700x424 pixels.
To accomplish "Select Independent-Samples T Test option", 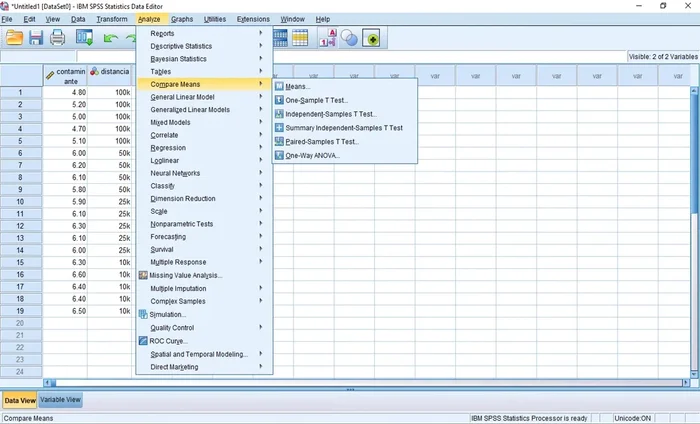I will [x=330, y=114].
